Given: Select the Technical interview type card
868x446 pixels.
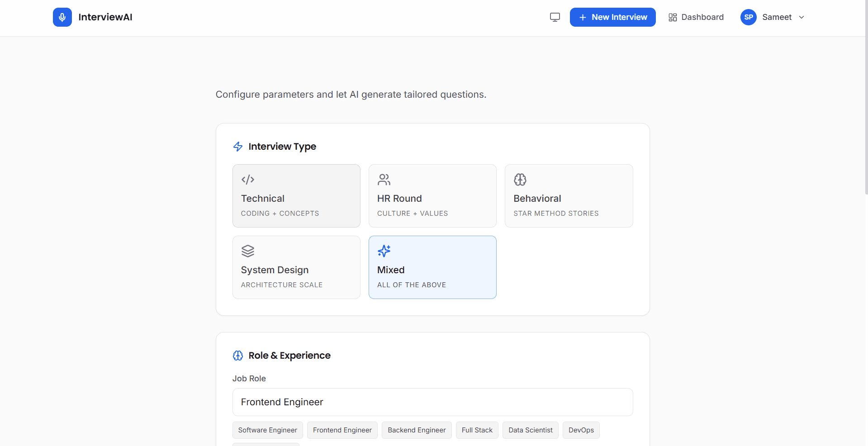Looking at the screenshot, I should coord(296,196).
